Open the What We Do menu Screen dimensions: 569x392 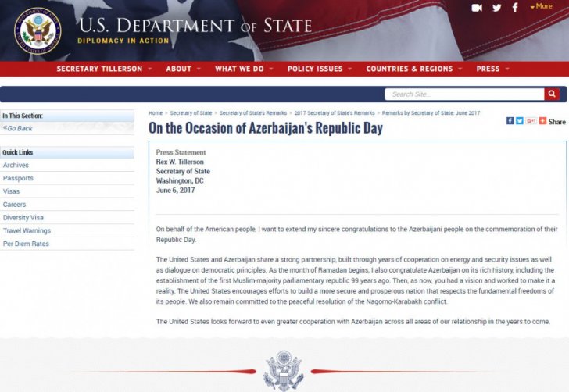pos(239,69)
